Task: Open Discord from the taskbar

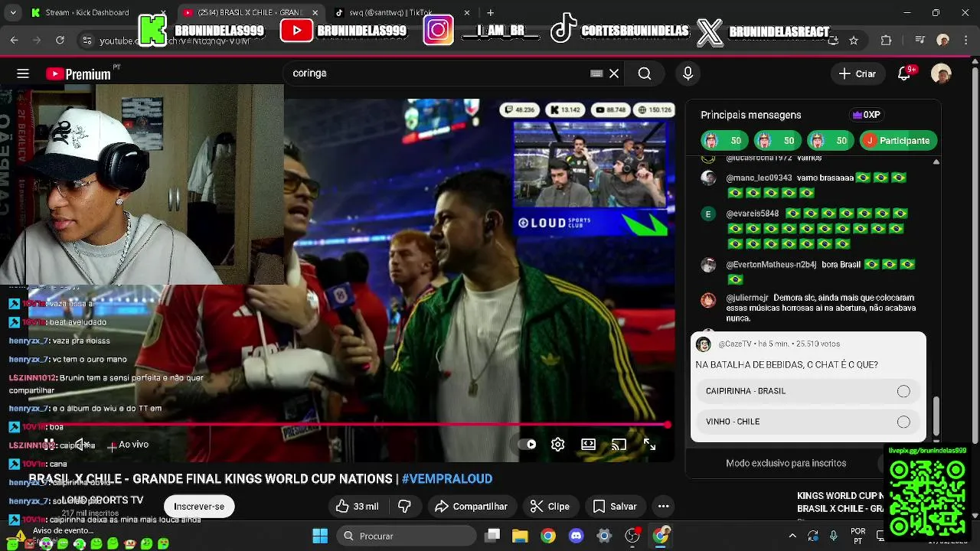Action: click(x=576, y=536)
